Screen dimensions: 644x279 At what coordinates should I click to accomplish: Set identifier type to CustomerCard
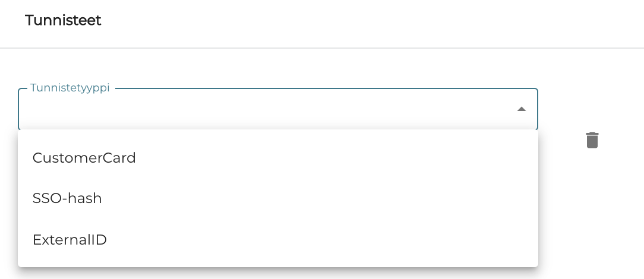pyautogui.click(x=84, y=158)
